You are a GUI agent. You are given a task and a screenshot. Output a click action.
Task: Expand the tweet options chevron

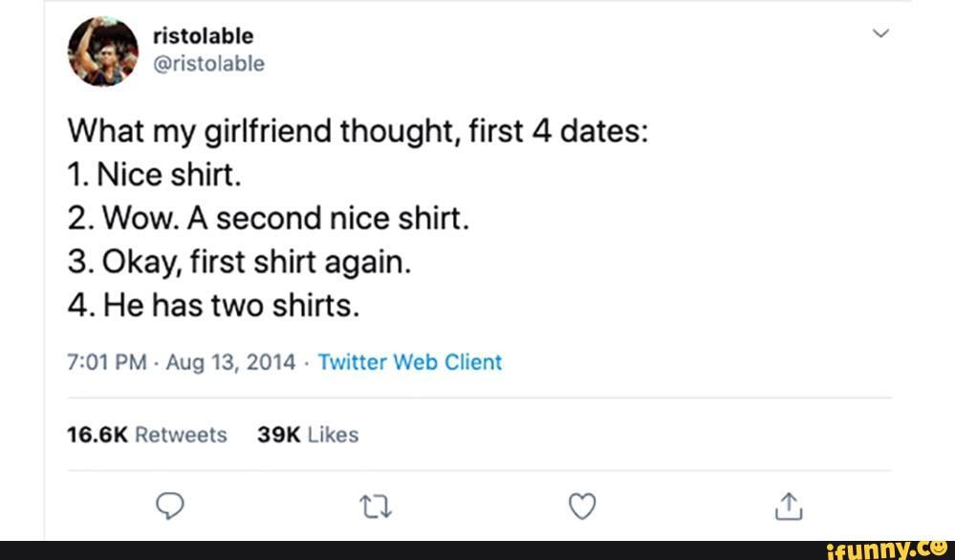pos(881,36)
